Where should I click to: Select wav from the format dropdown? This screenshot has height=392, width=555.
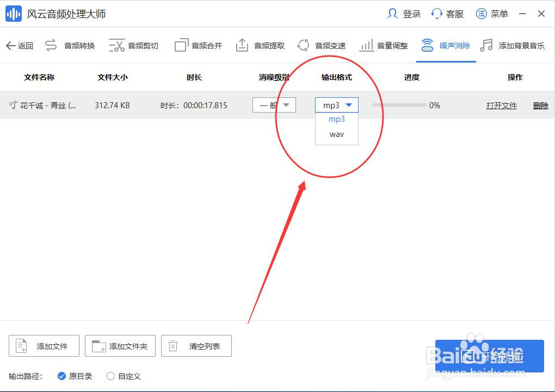336,134
